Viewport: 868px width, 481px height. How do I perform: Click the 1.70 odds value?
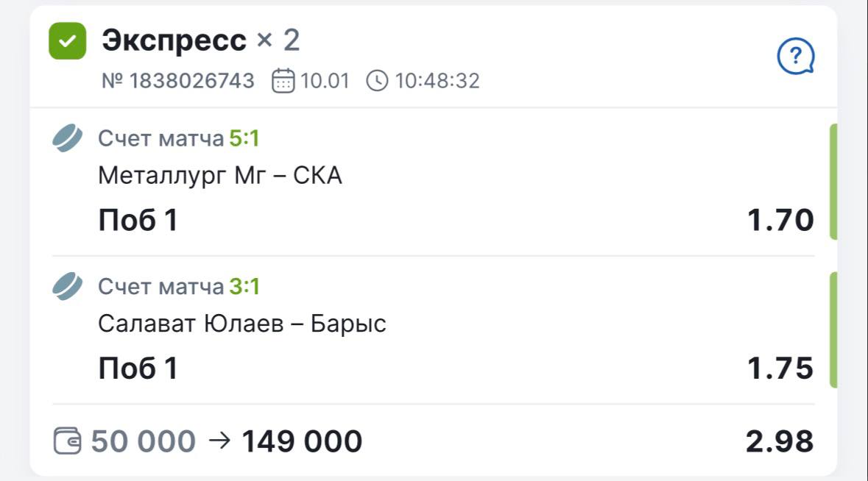point(780,220)
